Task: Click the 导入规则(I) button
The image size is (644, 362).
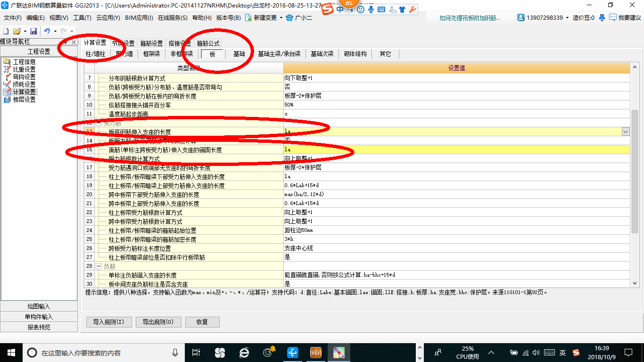Action: pos(108,322)
